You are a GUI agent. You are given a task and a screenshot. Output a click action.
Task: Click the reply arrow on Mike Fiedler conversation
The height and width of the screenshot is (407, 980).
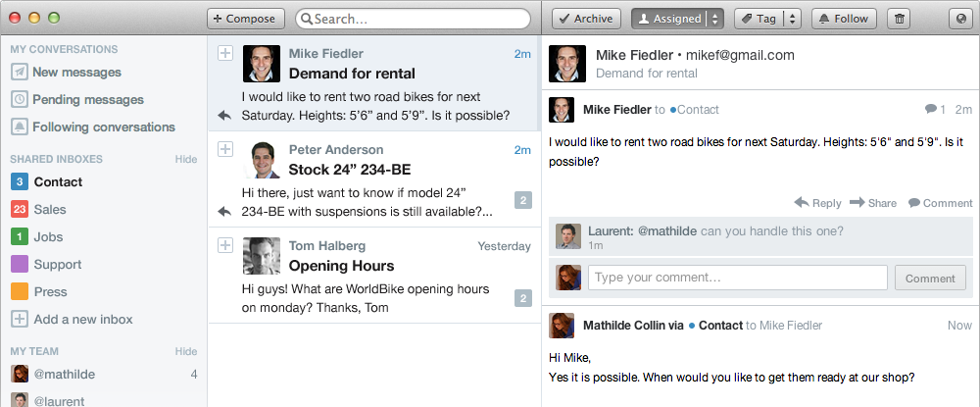point(224,116)
